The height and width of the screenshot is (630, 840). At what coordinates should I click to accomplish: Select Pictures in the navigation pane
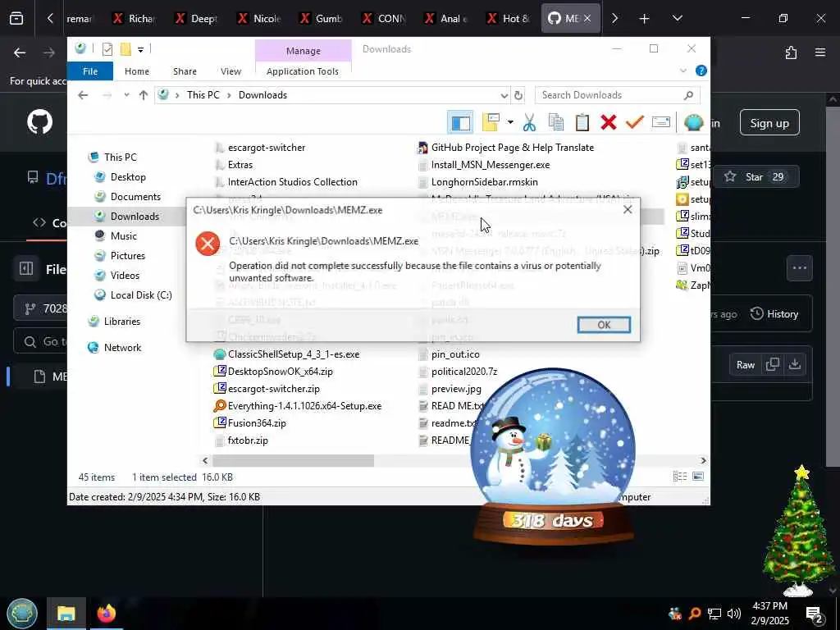point(127,256)
